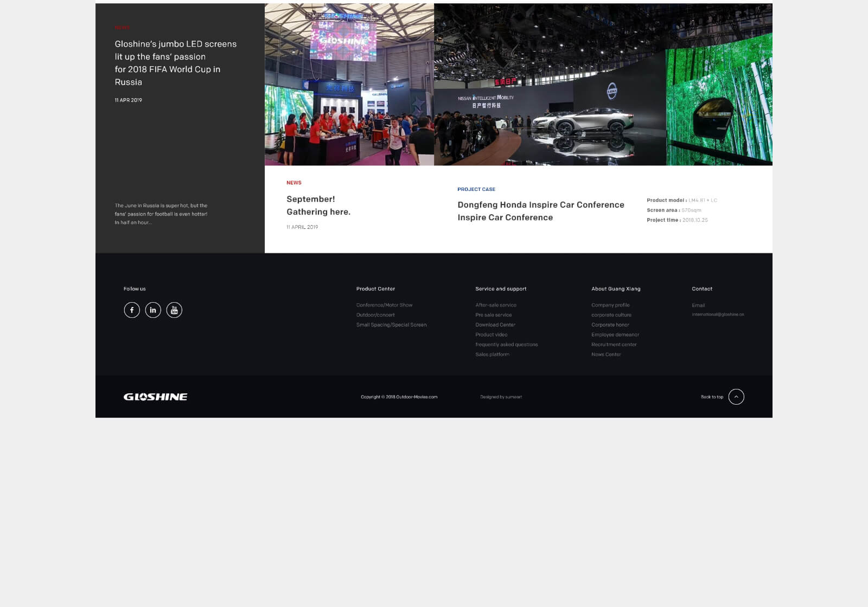Click the Gloshine logo in footer
Viewport: 868px width, 607px height.
(156, 397)
